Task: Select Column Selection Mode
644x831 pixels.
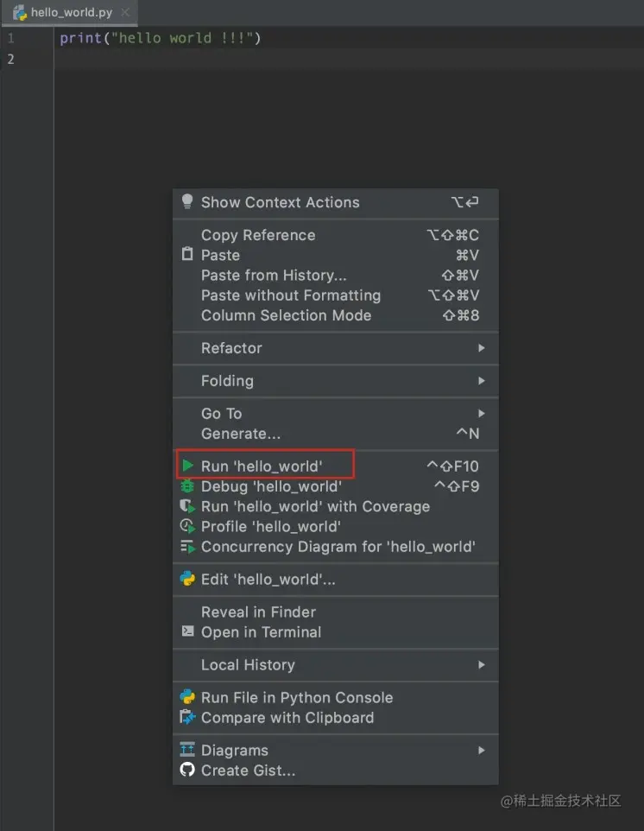Action: [286, 315]
